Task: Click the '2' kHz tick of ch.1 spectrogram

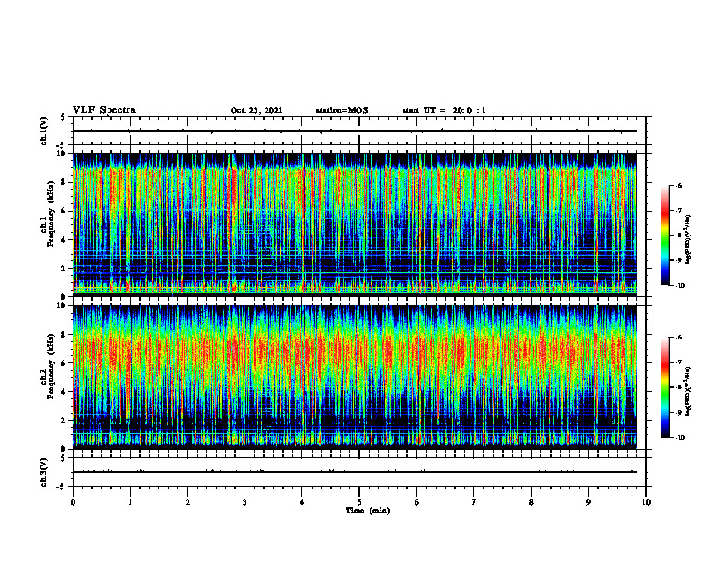Action: tap(64, 269)
